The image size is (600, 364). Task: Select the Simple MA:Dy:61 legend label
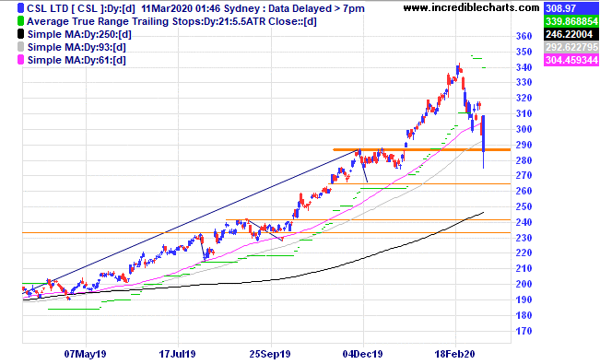[x=76, y=60]
